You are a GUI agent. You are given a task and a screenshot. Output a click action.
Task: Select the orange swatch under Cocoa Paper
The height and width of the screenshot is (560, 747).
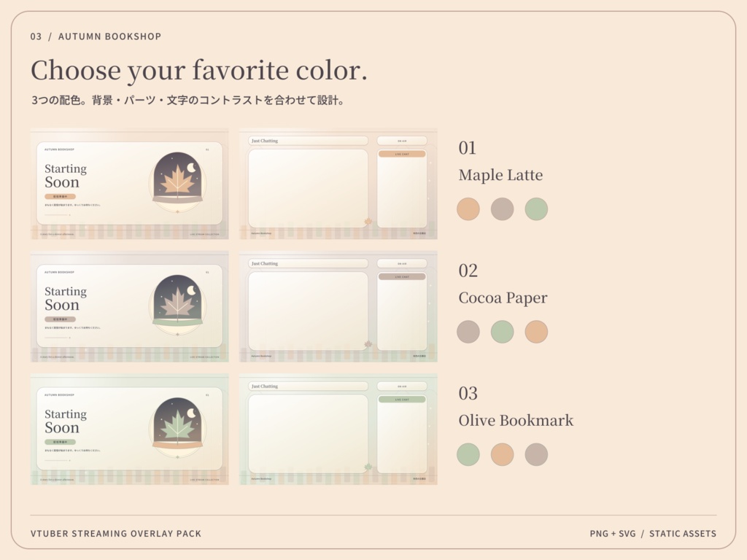[536, 332]
